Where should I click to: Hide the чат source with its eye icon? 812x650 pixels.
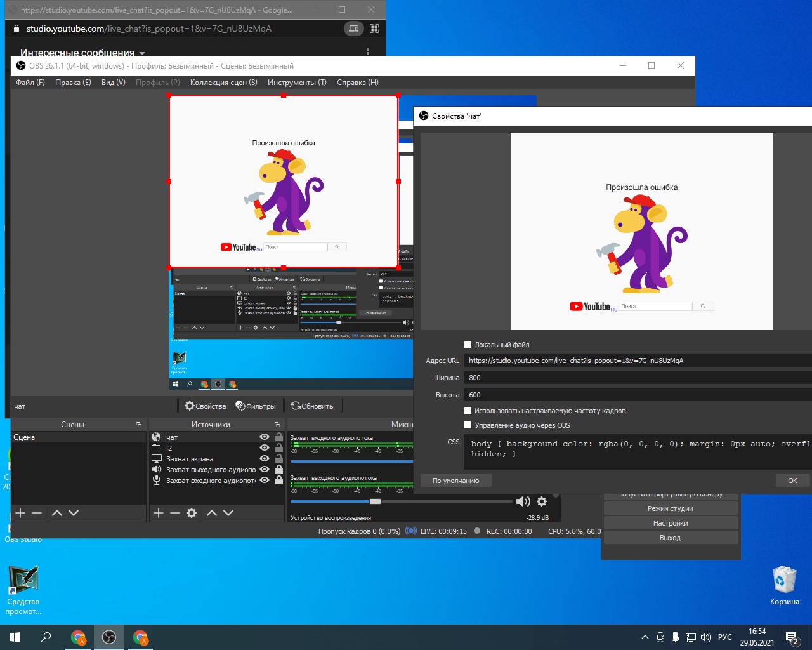coord(265,437)
